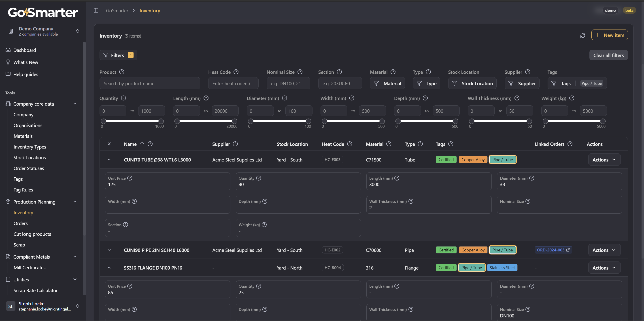
Task: Collapse the Utilities section
Action: (75, 279)
